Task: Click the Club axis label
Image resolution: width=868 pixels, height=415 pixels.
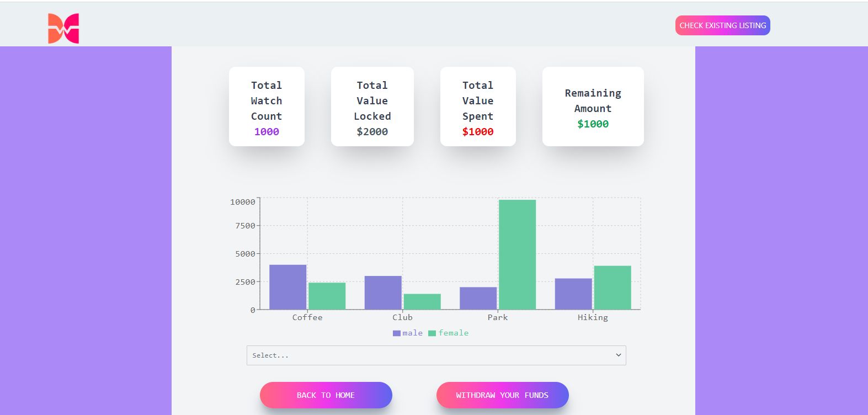Action: point(402,317)
